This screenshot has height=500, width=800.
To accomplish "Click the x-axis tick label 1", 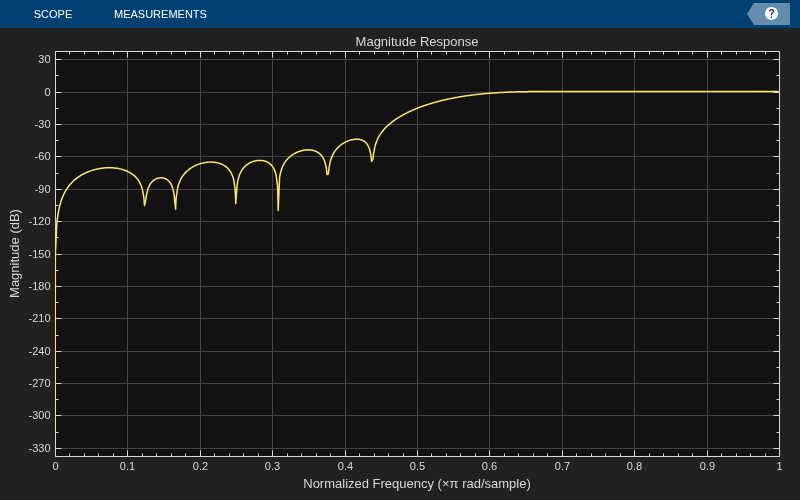I will coord(779,466).
